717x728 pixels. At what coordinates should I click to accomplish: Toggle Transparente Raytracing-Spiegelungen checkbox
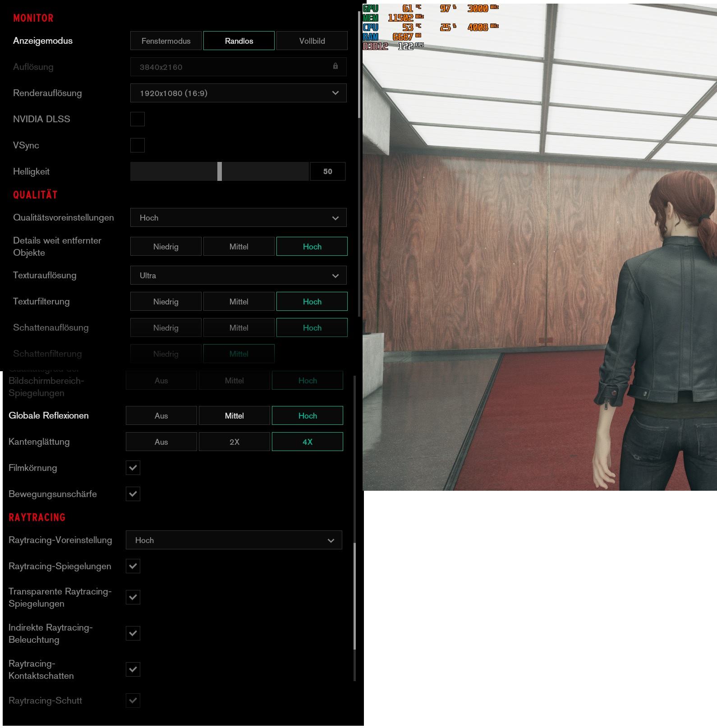tap(133, 597)
